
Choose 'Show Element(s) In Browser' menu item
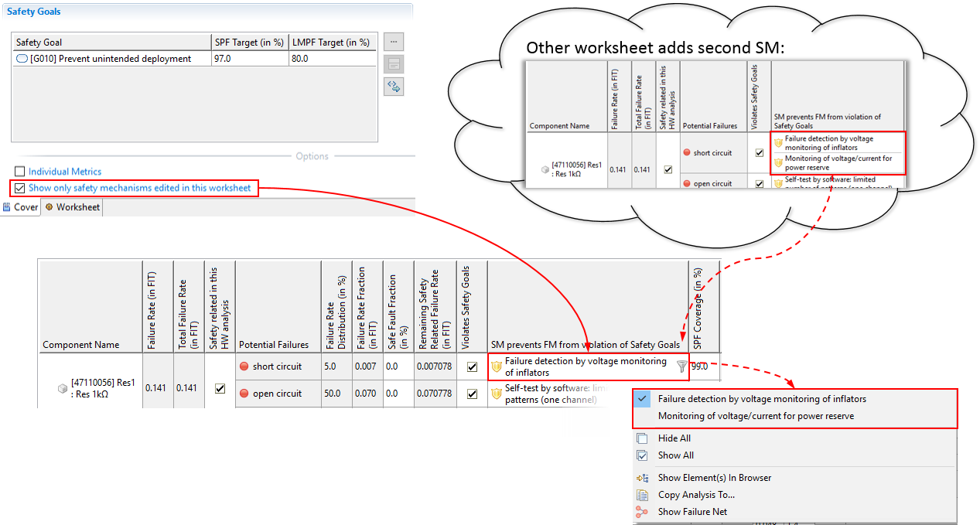click(x=715, y=478)
